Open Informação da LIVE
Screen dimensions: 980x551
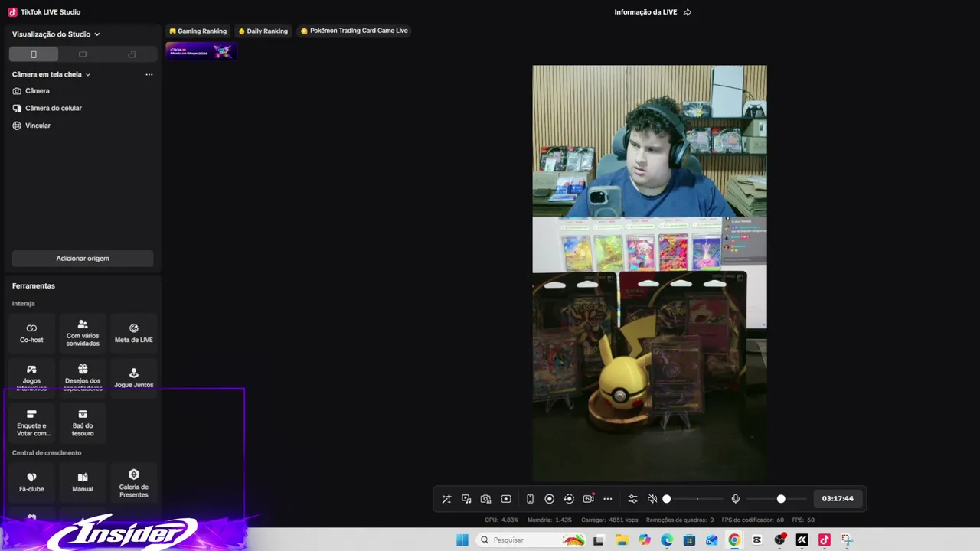tap(645, 12)
